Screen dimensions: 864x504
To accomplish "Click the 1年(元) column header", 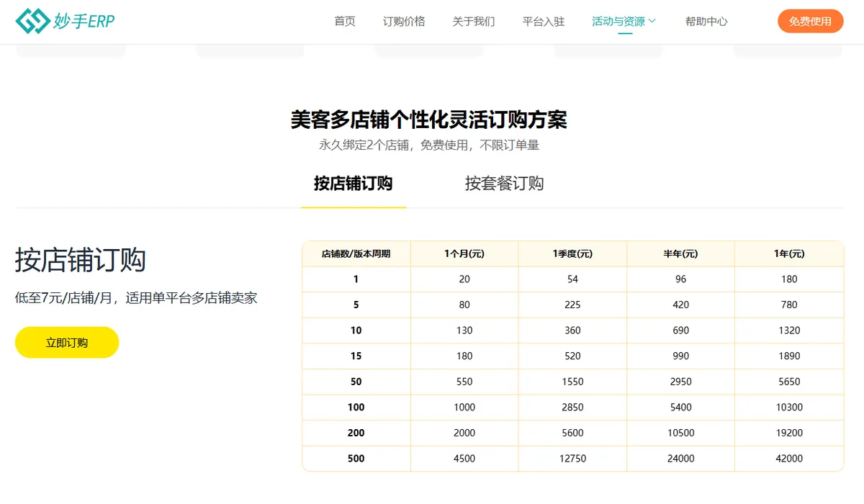I will (789, 253).
